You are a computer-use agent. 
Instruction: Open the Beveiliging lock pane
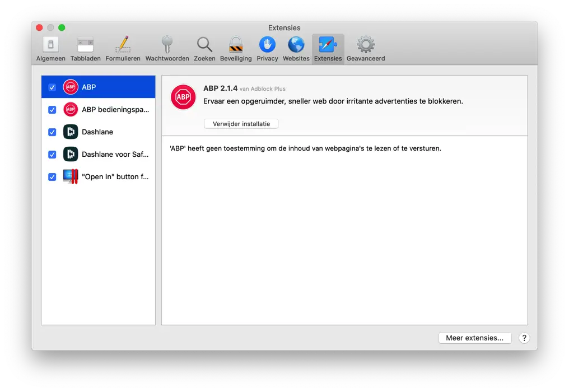point(236,49)
